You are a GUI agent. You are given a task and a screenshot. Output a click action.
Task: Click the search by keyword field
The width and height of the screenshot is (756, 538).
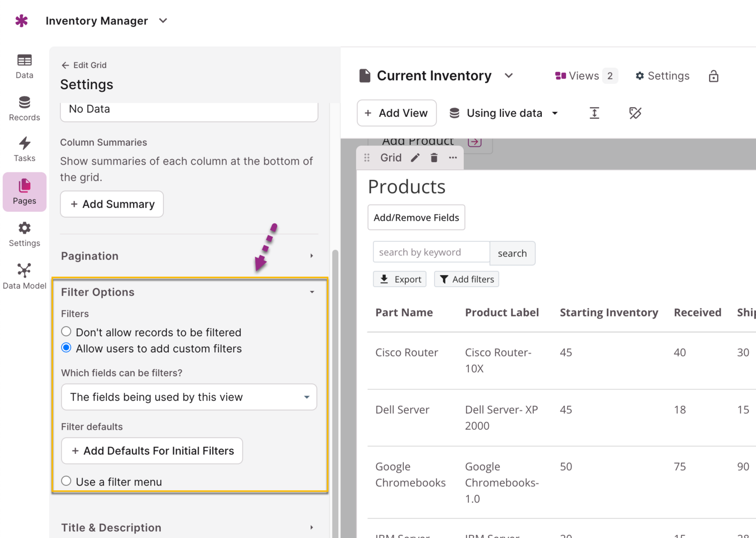[x=431, y=252]
